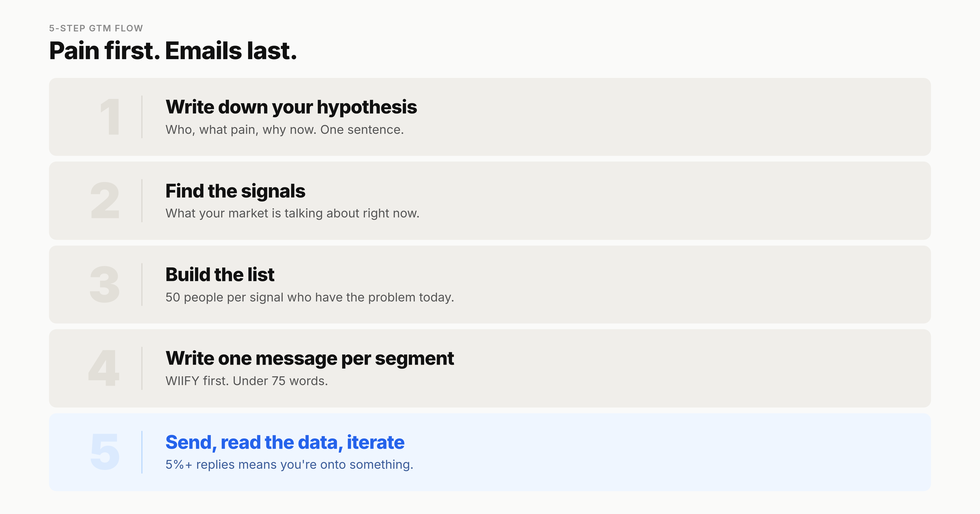
Task: Click the blue "Send, read the data, iterate" heading
Action: click(285, 442)
